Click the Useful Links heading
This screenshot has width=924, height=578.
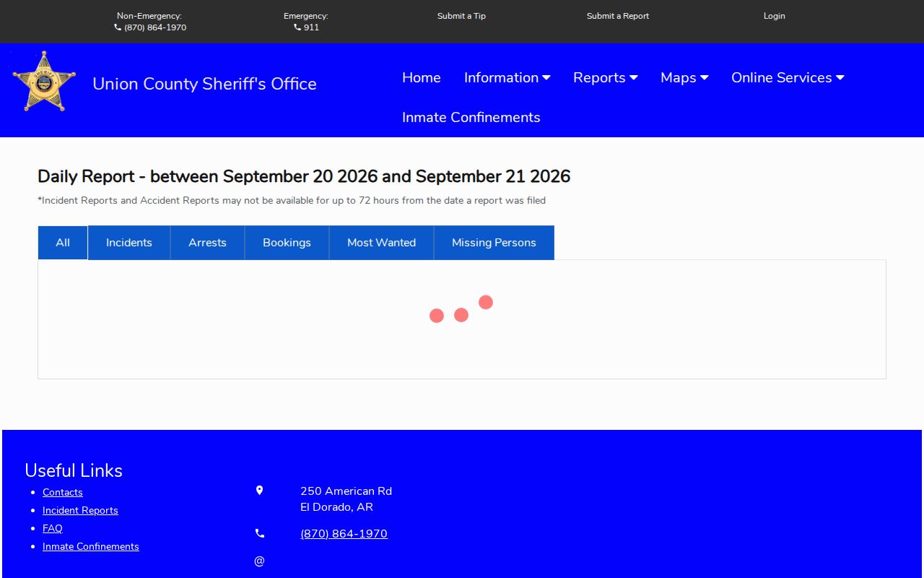[74, 470]
